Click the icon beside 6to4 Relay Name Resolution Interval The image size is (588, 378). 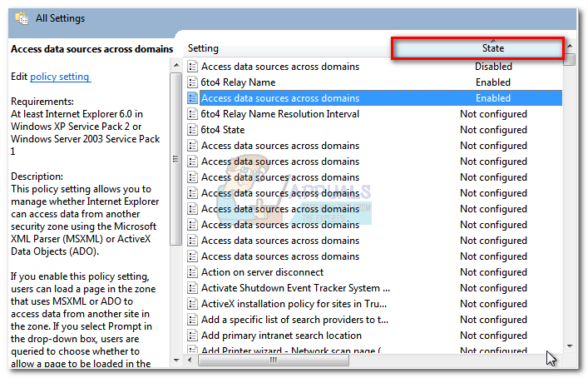click(193, 114)
